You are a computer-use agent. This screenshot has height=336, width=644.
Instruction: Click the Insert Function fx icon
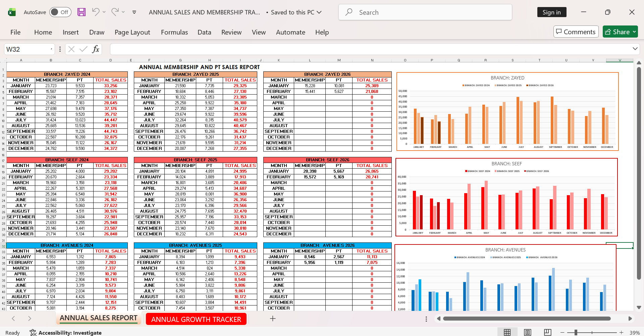click(96, 49)
